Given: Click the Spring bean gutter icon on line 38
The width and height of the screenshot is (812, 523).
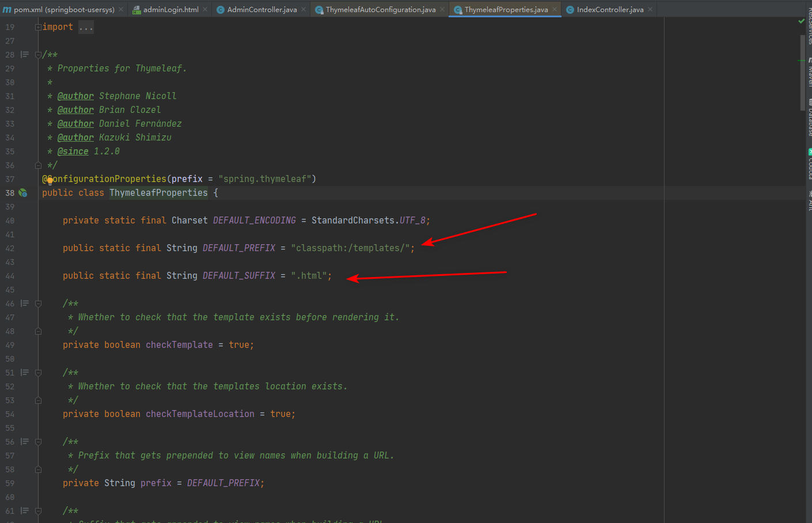Looking at the screenshot, I should [x=23, y=193].
